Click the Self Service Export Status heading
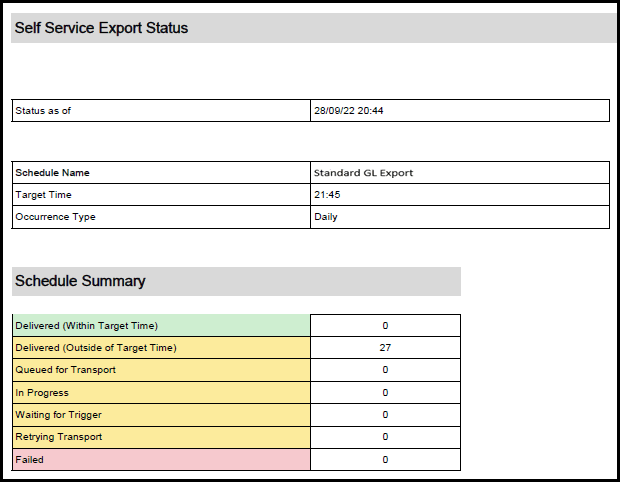Viewport: 620px width, 482px height. point(101,28)
